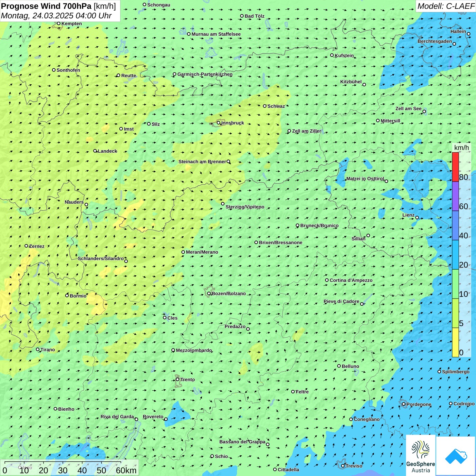Image resolution: width=476 pixels, height=476 pixels.
Task: Click the blue cloud logo icon
Action: 456,456
